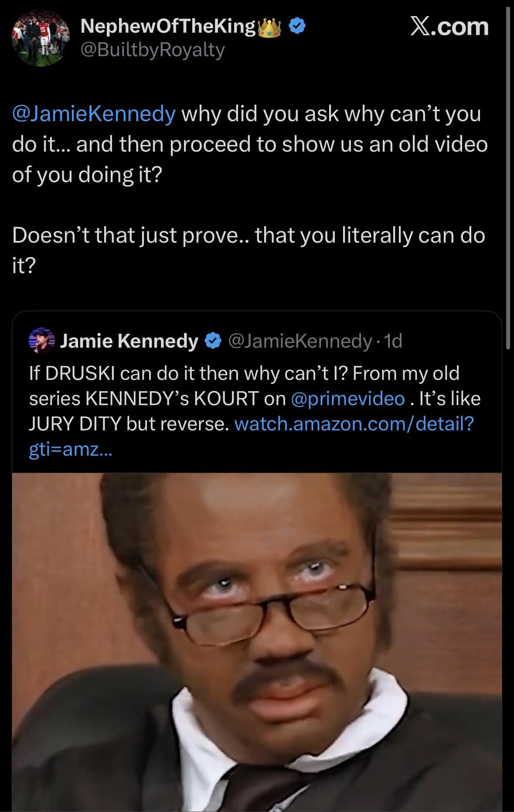Screen dimensions: 514x812
Task: Click the crown emoji after NephewOfTheKing
Action: pos(269,28)
